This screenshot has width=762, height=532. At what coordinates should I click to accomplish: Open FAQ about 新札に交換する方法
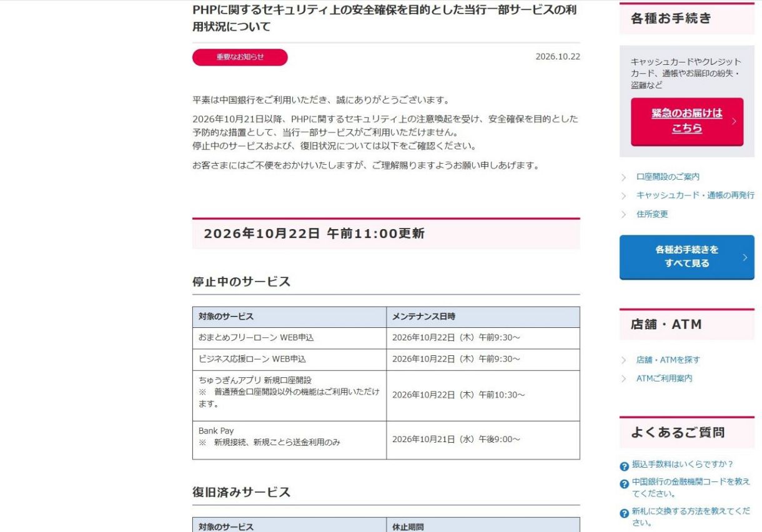pyautogui.click(x=691, y=517)
